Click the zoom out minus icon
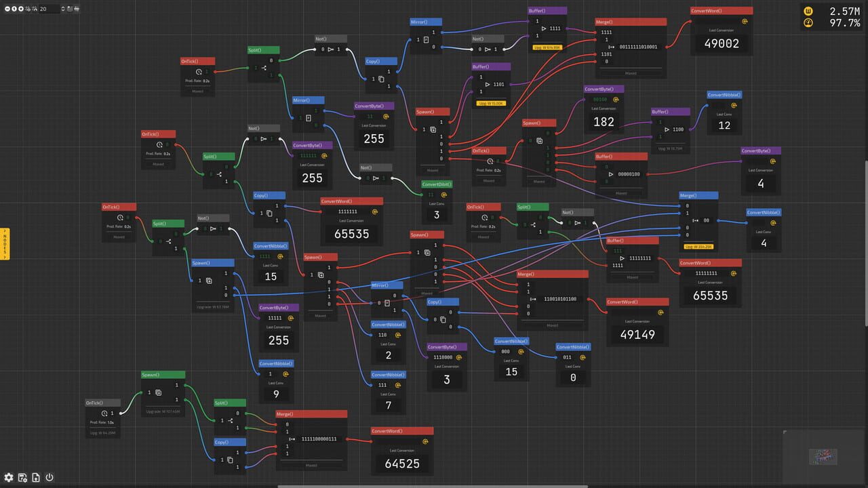Screen dimensions: 868x488 coord(7,9)
